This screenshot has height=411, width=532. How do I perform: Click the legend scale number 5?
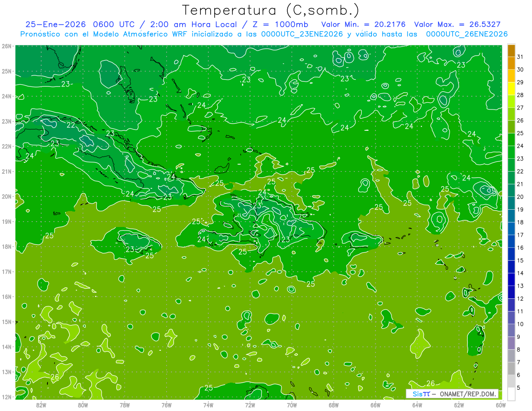coord(519,388)
